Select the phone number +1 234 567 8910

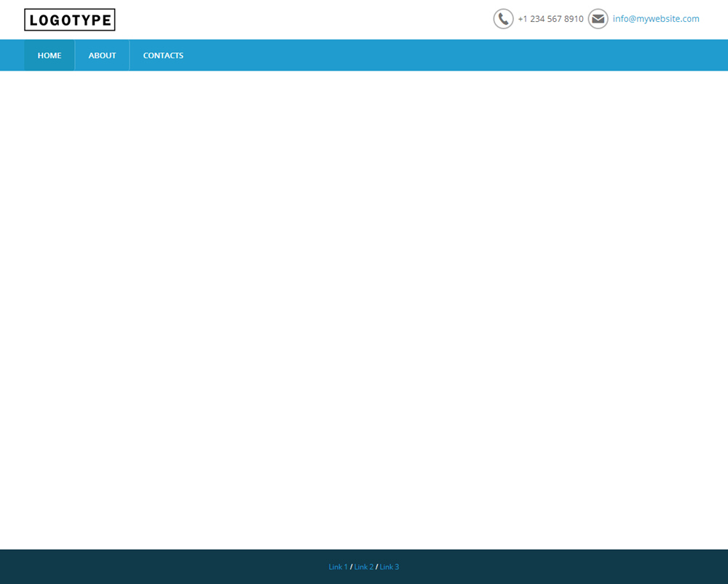[x=550, y=19]
